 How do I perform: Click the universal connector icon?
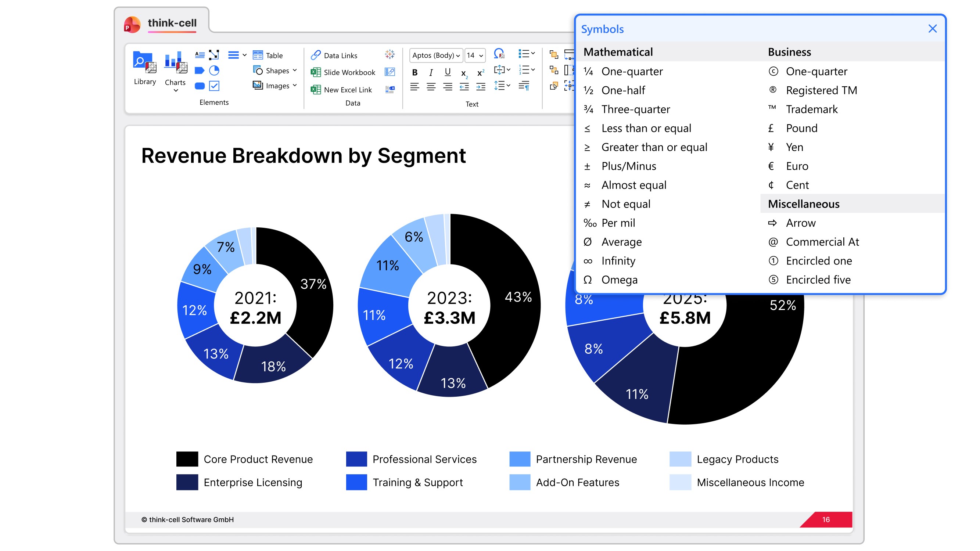coord(214,55)
